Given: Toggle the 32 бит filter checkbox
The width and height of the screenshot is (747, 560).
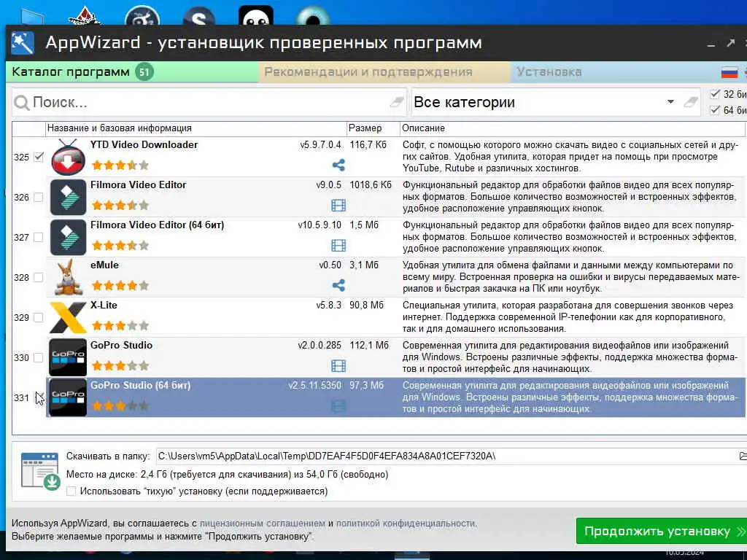Looking at the screenshot, I should coord(715,94).
